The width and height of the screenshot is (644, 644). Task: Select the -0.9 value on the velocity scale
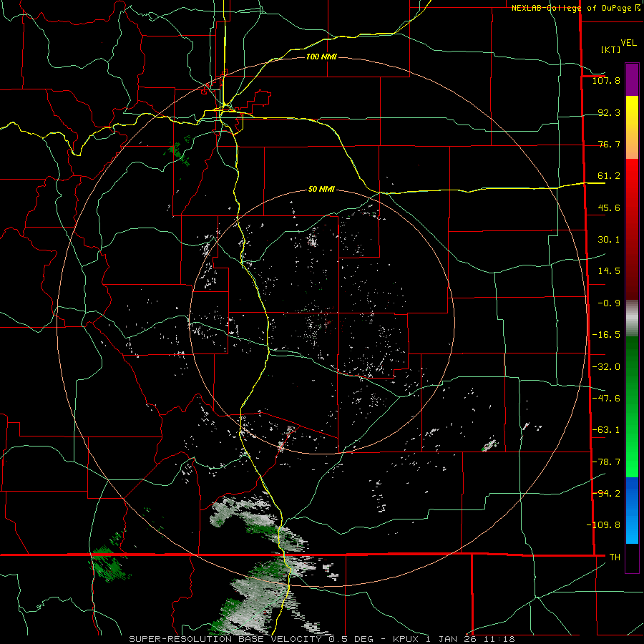[609, 303]
